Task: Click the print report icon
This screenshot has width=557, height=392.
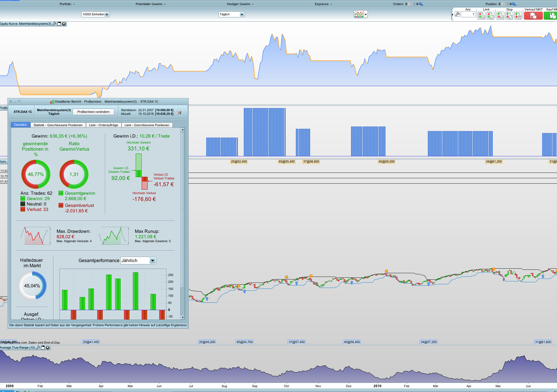Action: tap(179, 112)
